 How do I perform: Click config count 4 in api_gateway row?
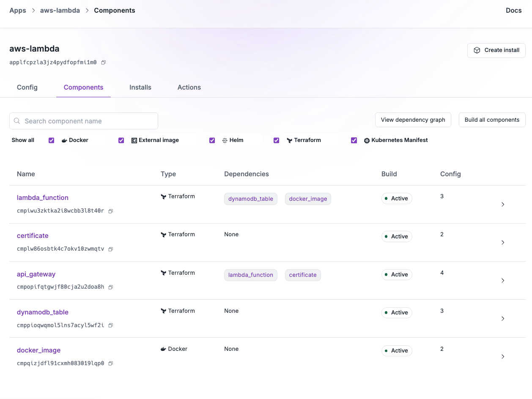(442, 273)
